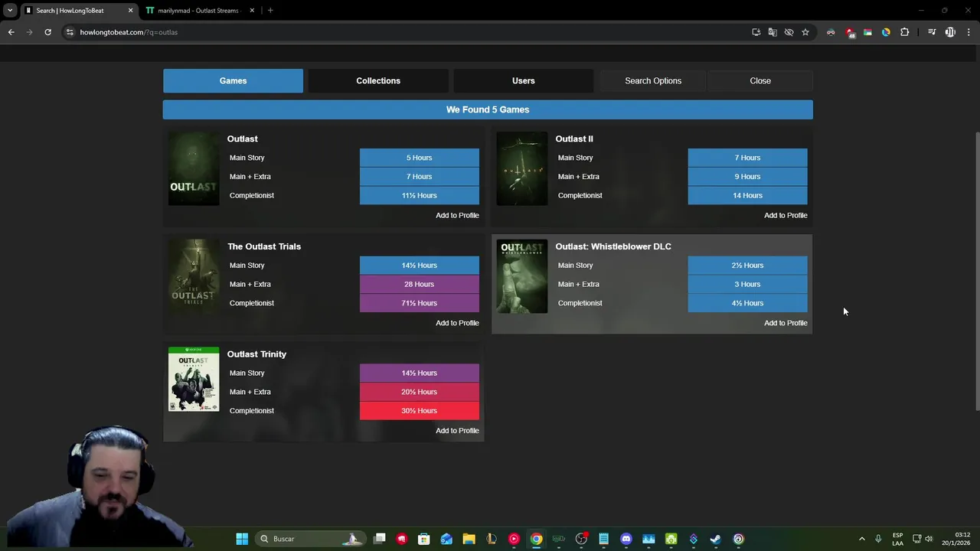Open the Outlast game title link
The height and width of the screenshot is (551, 980).
tap(242, 139)
